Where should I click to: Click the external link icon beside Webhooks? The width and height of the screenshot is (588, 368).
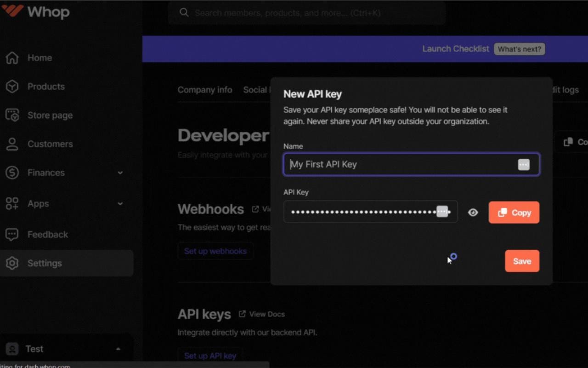pyautogui.click(x=255, y=209)
